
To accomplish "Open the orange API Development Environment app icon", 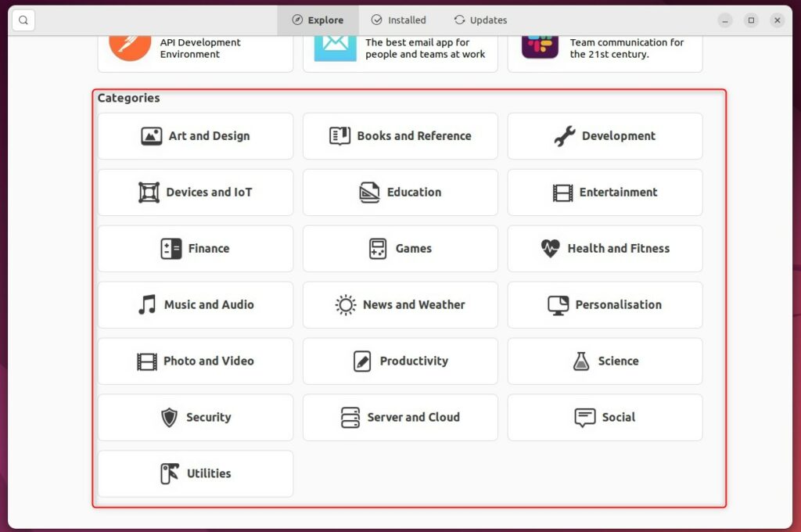I will tap(130, 48).
